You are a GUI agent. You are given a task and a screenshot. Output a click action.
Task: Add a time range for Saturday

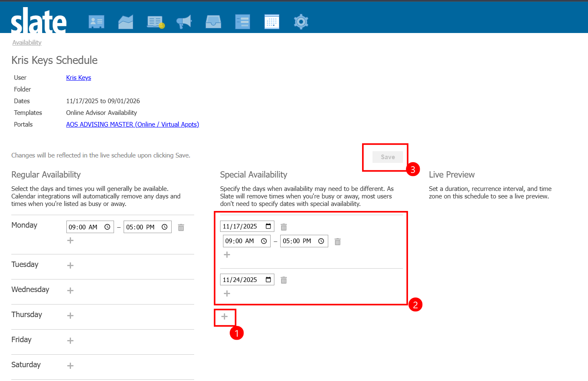pyautogui.click(x=70, y=366)
